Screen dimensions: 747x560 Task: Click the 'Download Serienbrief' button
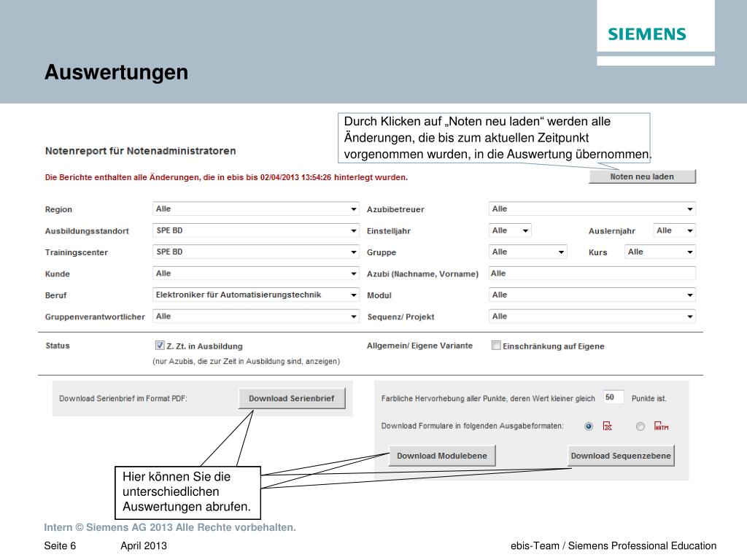[x=292, y=399]
